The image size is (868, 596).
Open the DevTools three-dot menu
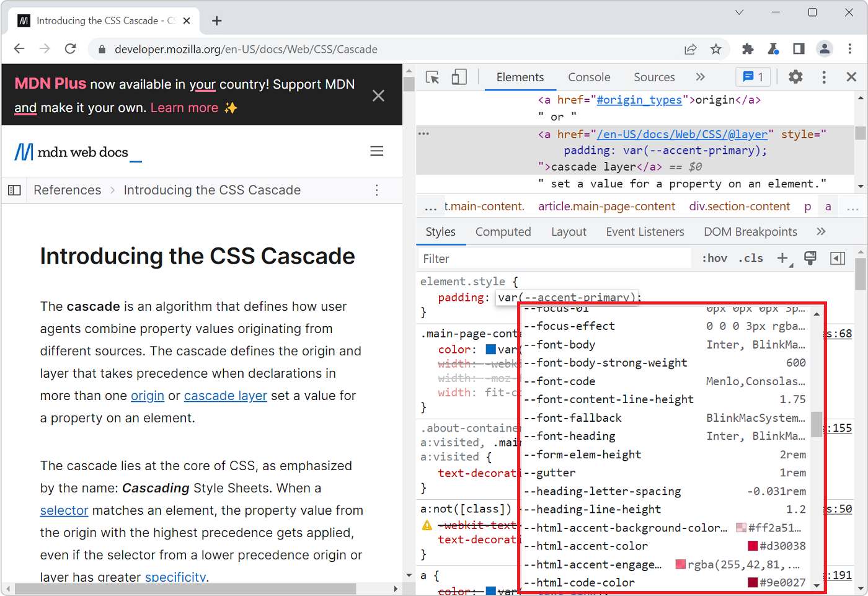[823, 77]
